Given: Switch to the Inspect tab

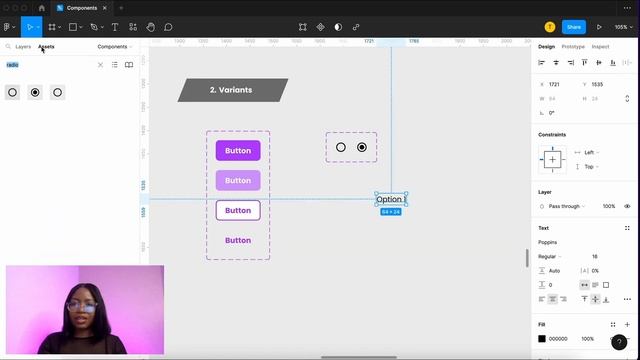Looking at the screenshot, I should (600, 47).
